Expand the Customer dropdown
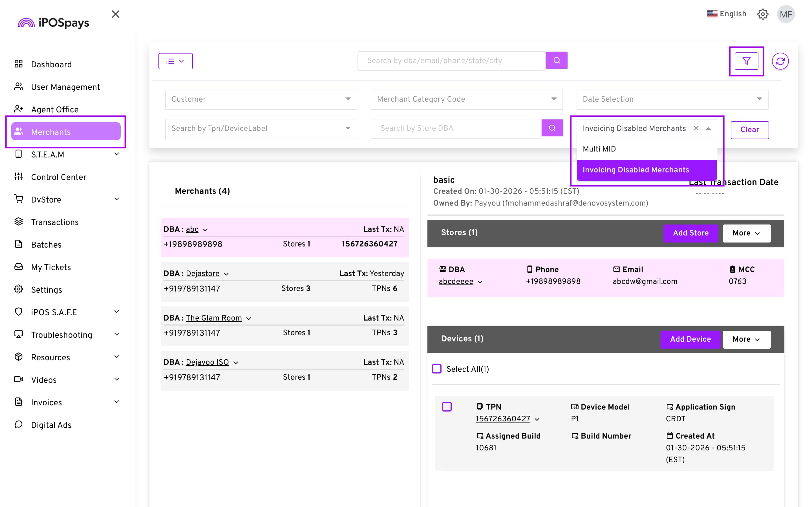The height and width of the screenshot is (507, 812). pos(261,99)
